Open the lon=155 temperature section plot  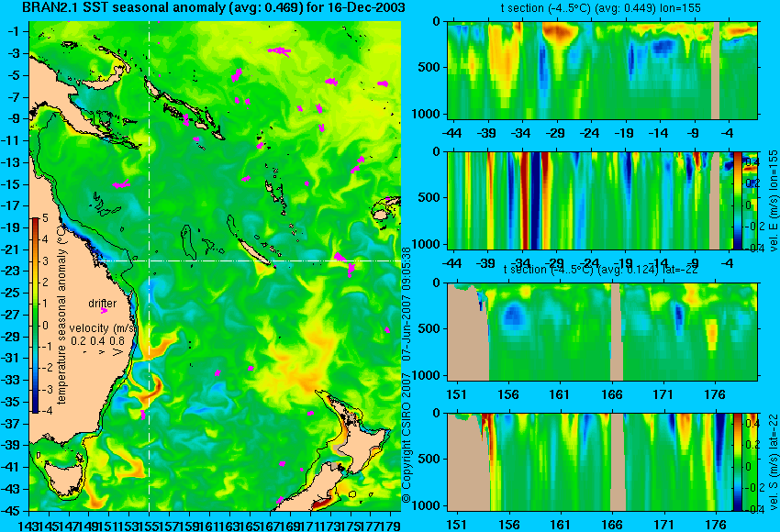[x=602, y=70]
